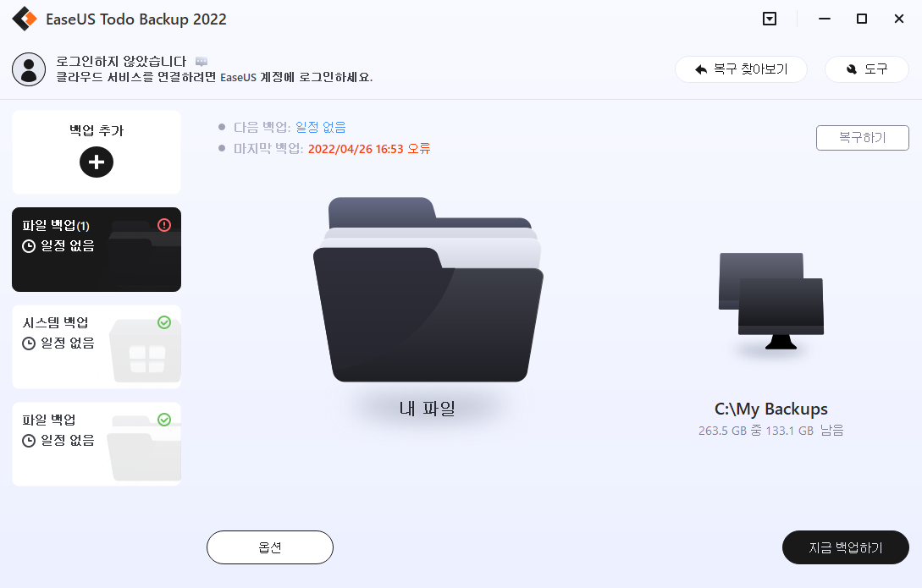Click the C:\My Backups destination path
Viewport: 922px width, 588px height.
click(x=771, y=409)
